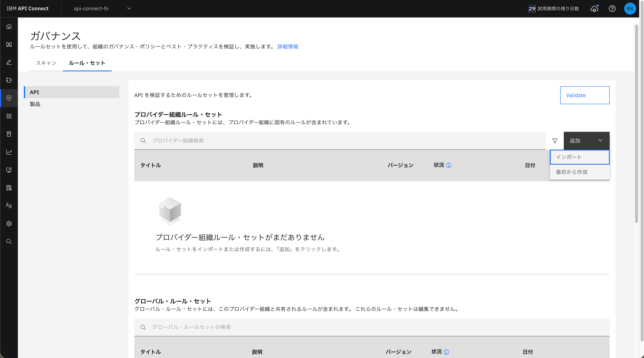This screenshot has width=644, height=358.
Task: Click the filter funnel icon beside search
Action: (555, 141)
